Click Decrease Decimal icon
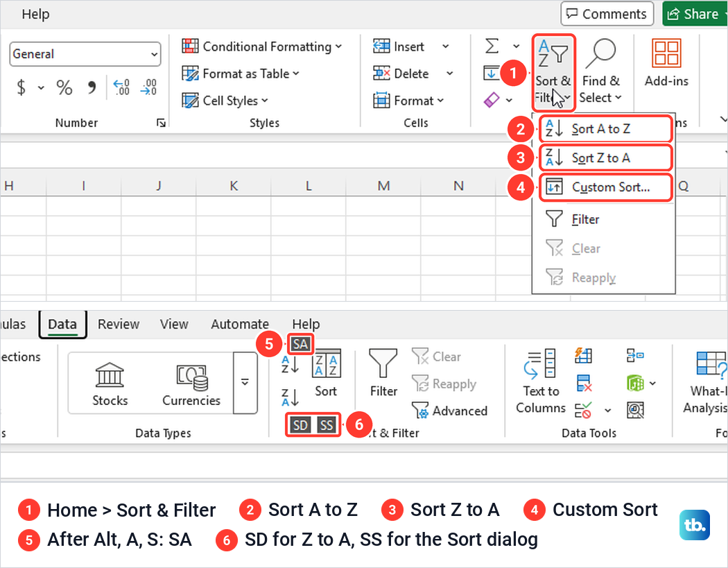This screenshot has width=728, height=568. [148, 87]
